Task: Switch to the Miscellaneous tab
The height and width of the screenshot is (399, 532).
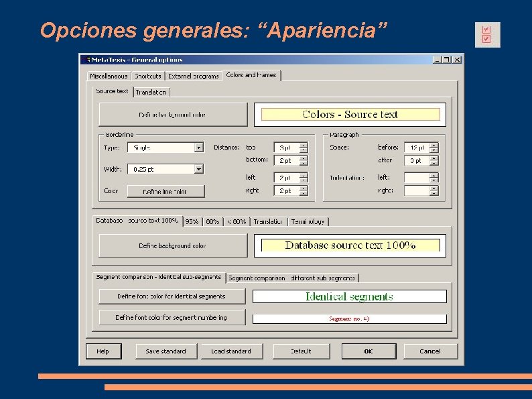Action: click(109, 76)
